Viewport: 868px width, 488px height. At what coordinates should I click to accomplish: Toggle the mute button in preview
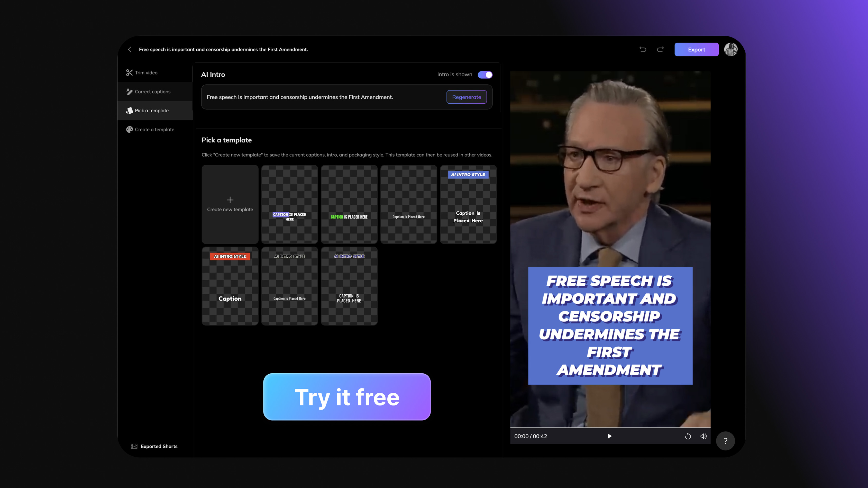tap(703, 436)
